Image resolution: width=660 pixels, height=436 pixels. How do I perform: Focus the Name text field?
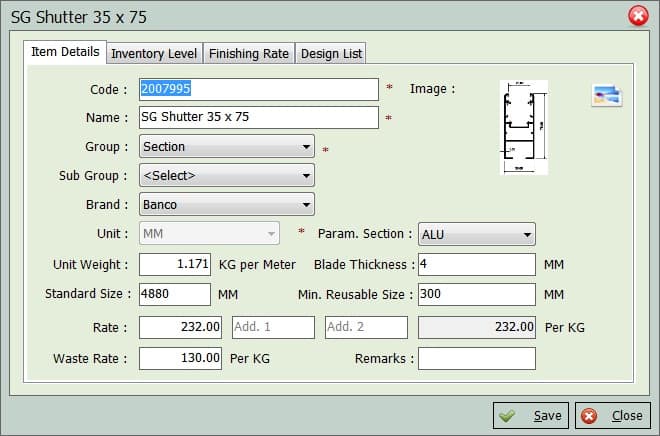click(x=258, y=118)
